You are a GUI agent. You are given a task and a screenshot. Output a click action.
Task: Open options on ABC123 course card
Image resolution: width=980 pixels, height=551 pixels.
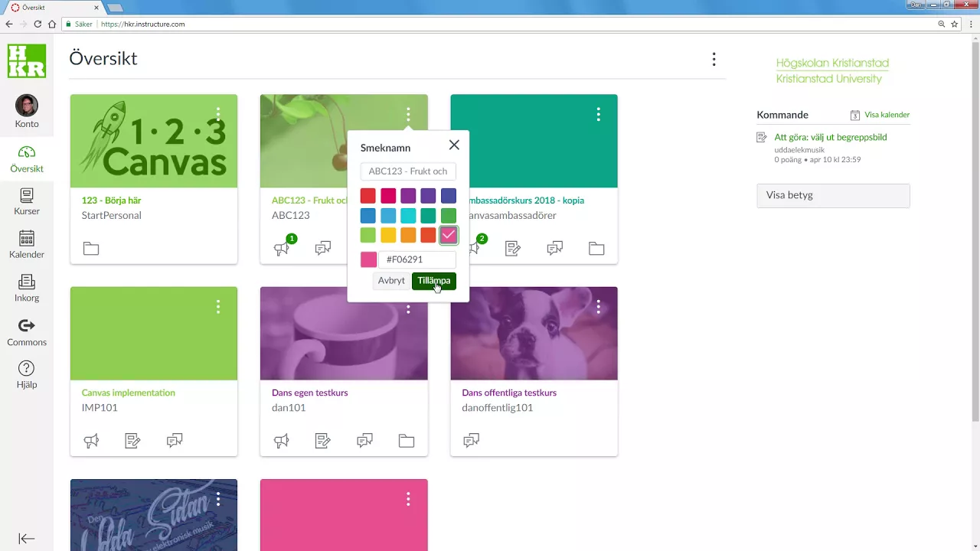pyautogui.click(x=408, y=114)
